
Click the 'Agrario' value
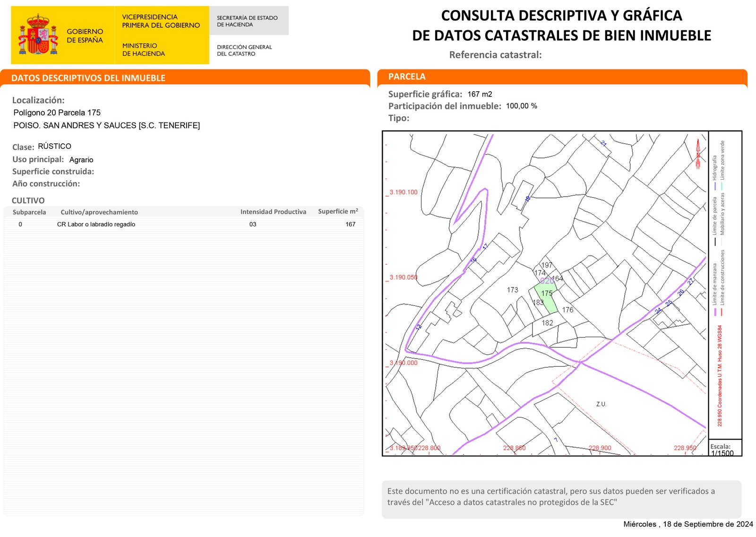(x=81, y=160)
